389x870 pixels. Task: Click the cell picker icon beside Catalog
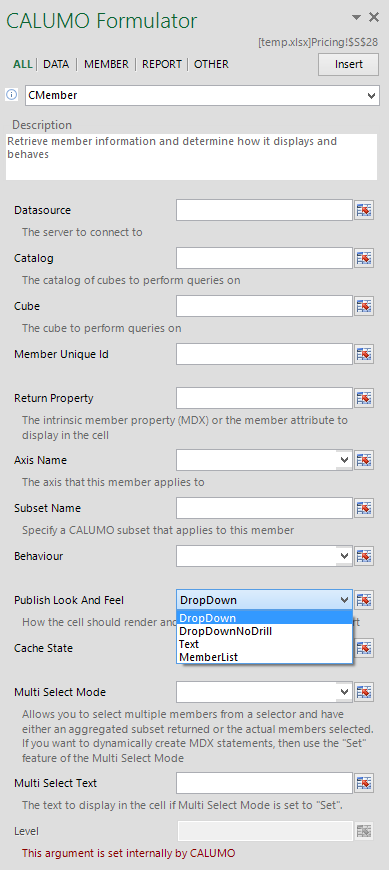tap(363, 258)
